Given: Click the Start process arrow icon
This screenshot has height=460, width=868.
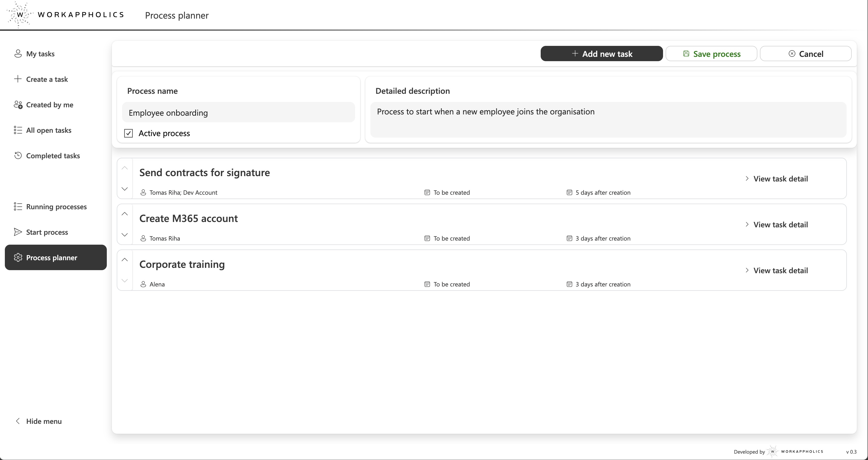Looking at the screenshot, I should pyautogui.click(x=18, y=232).
